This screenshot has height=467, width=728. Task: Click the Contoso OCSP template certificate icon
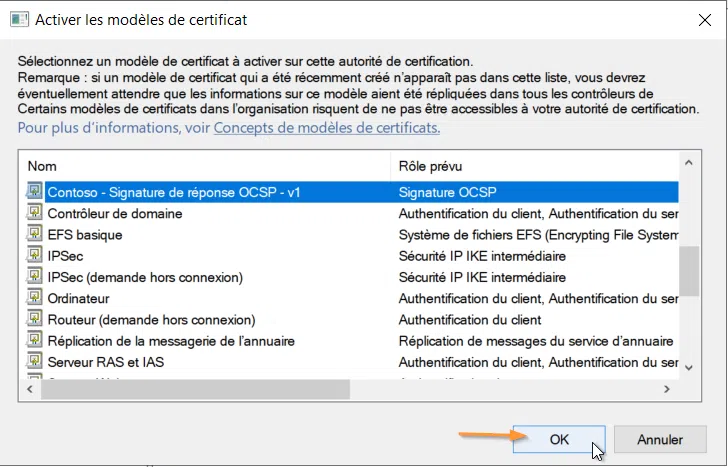[35, 192]
